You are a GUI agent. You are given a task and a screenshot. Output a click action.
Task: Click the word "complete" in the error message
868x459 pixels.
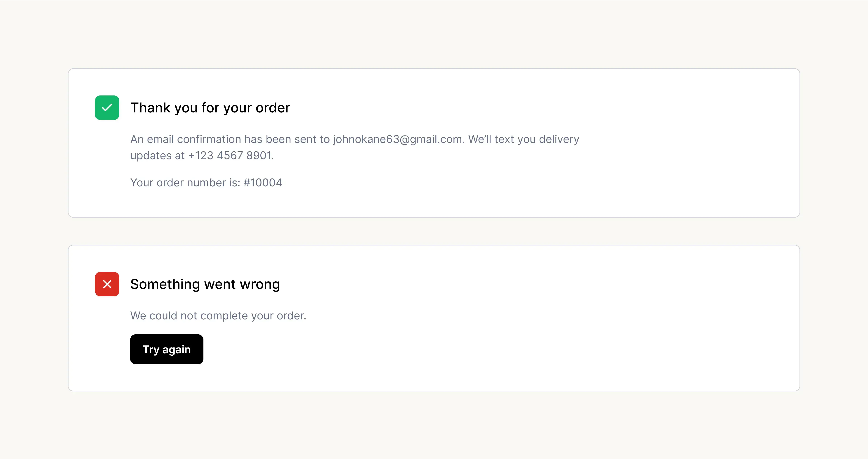click(224, 316)
